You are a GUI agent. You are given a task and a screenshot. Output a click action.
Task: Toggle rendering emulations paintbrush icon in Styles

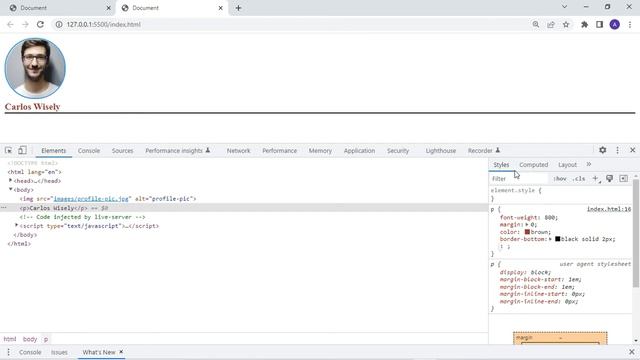click(609, 178)
